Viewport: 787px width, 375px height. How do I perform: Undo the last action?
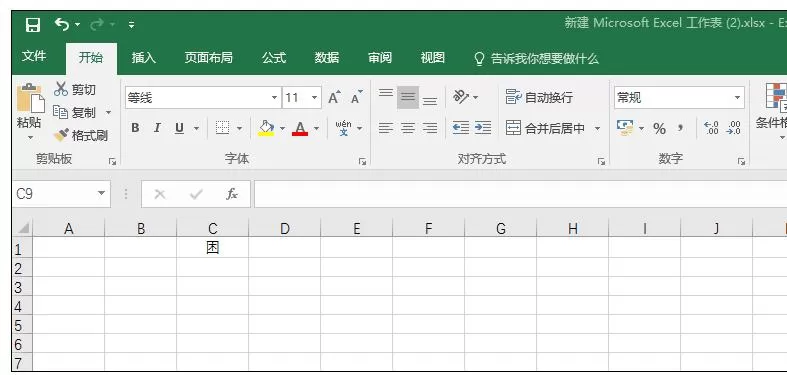[62, 24]
